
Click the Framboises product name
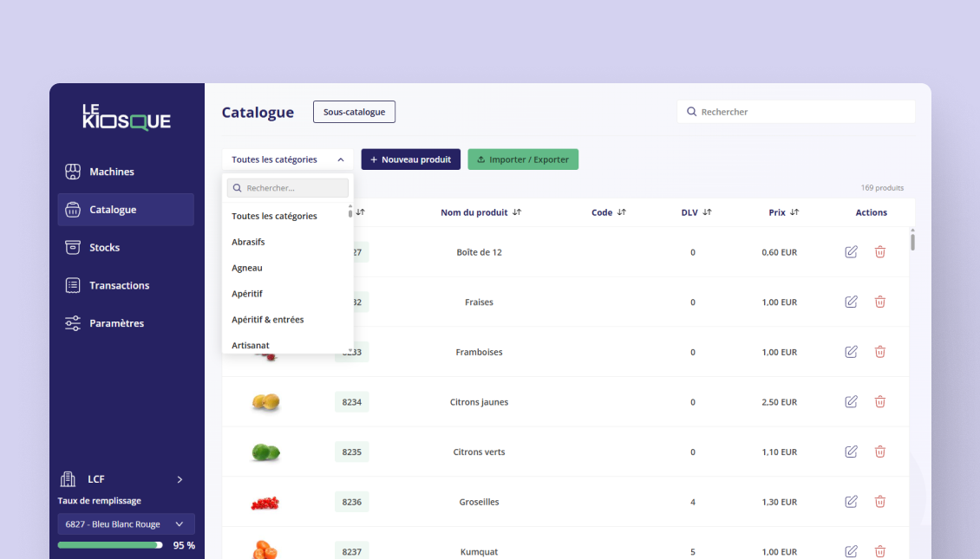(480, 352)
